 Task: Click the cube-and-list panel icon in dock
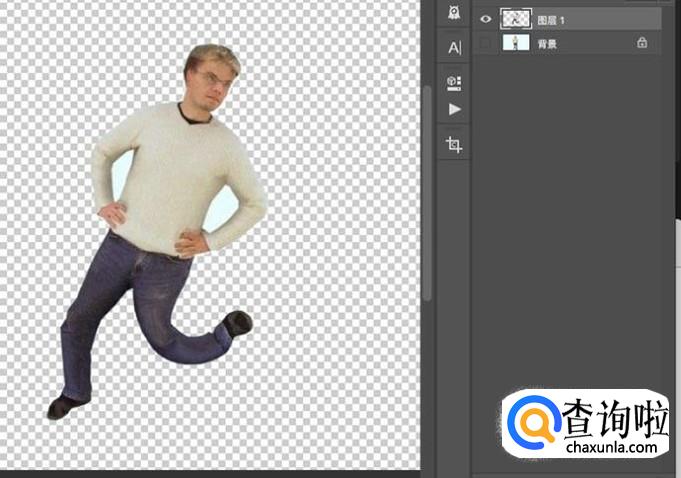point(454,80)
